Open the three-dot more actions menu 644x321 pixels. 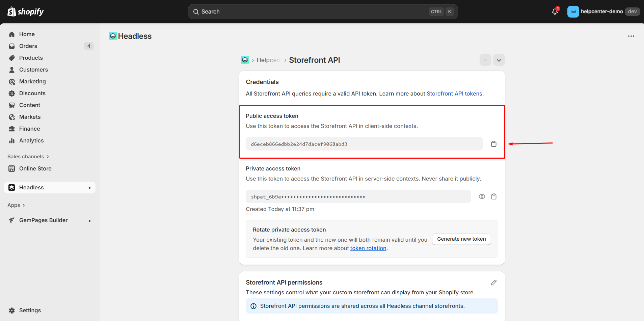click(x=631, y=36)
